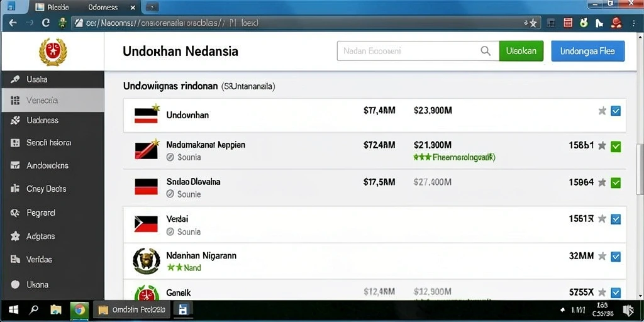Click the Verdai flag icon
This screenshot has height=322, width=644.
146,224
